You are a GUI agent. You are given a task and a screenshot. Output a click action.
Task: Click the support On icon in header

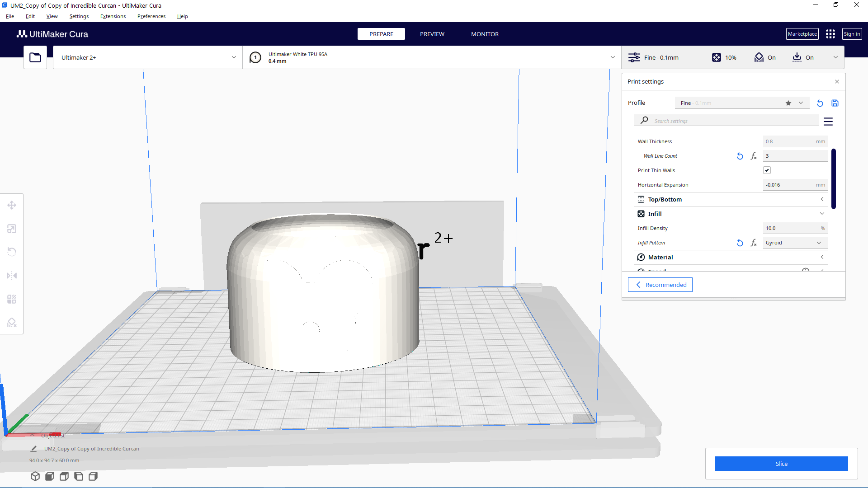tap(759, 57)
